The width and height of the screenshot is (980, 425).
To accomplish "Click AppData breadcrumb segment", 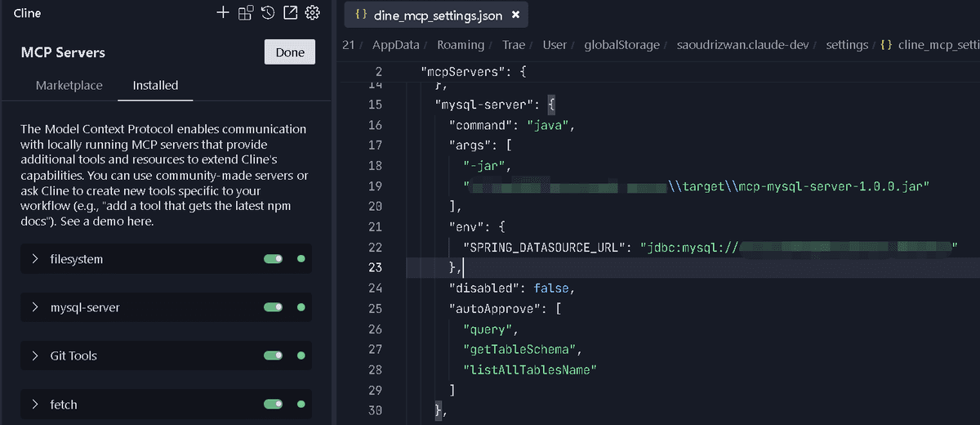I will click(397, 45).
